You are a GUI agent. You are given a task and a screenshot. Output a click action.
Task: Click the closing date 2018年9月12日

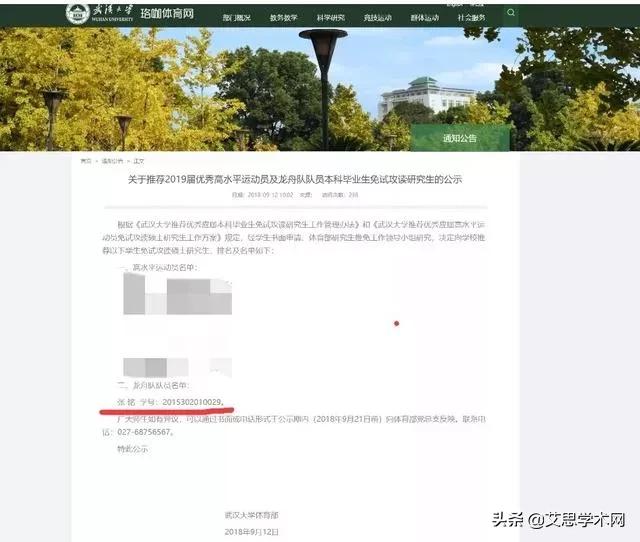point(251,532)
